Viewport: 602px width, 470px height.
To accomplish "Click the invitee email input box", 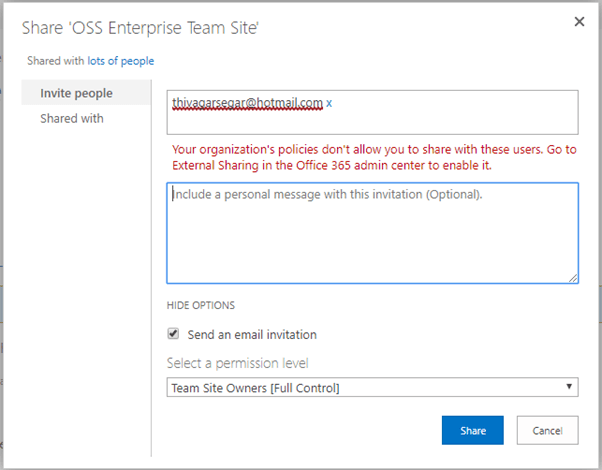I will 372,113.
